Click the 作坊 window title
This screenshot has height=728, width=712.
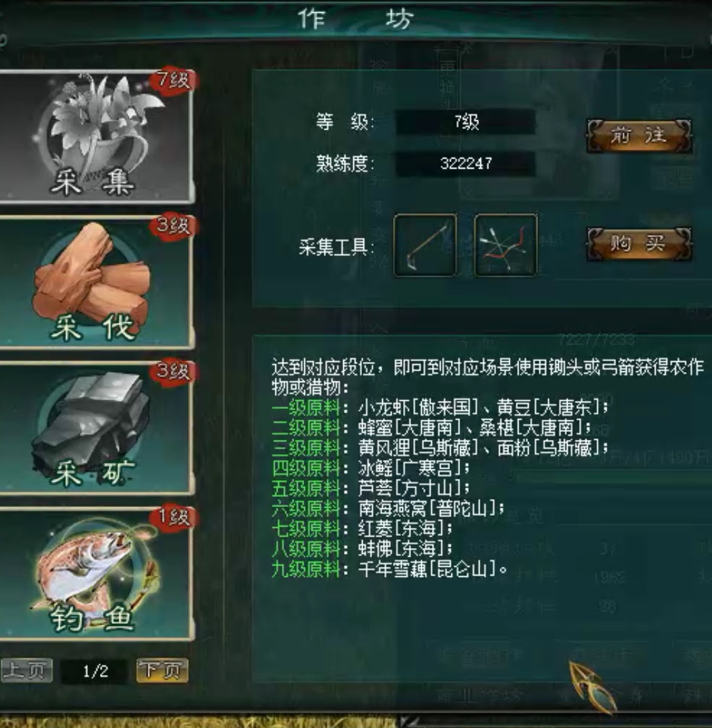pos(355,19)
